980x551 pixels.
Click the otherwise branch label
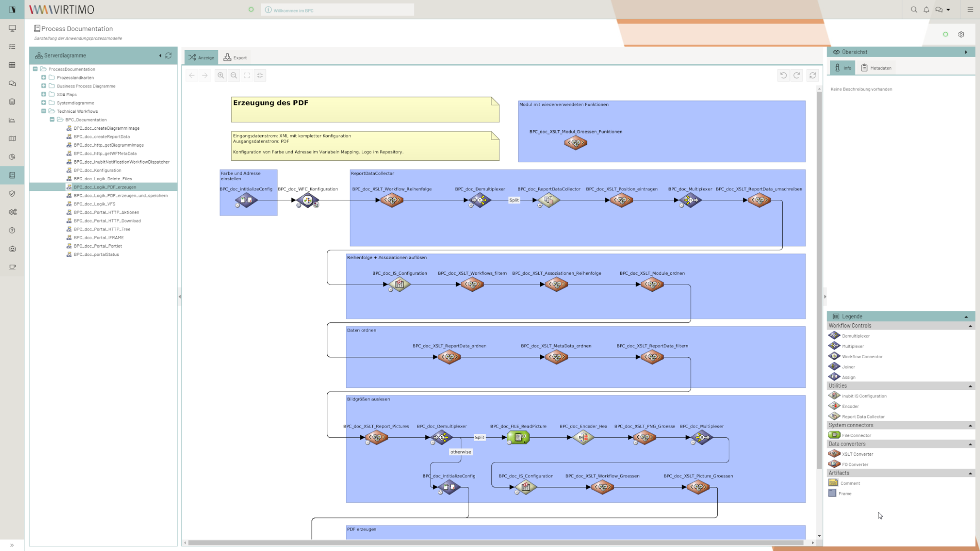(x=460, y=452)
